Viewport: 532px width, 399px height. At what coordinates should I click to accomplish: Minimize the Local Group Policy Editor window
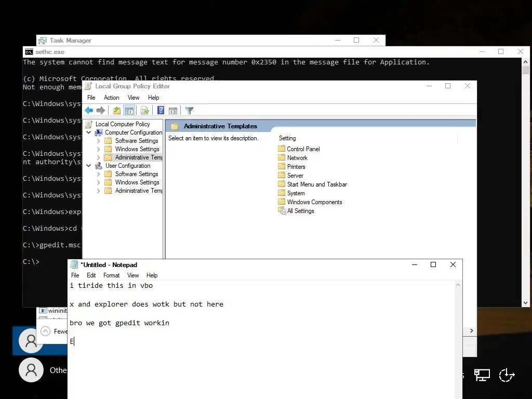click(429, 86)
